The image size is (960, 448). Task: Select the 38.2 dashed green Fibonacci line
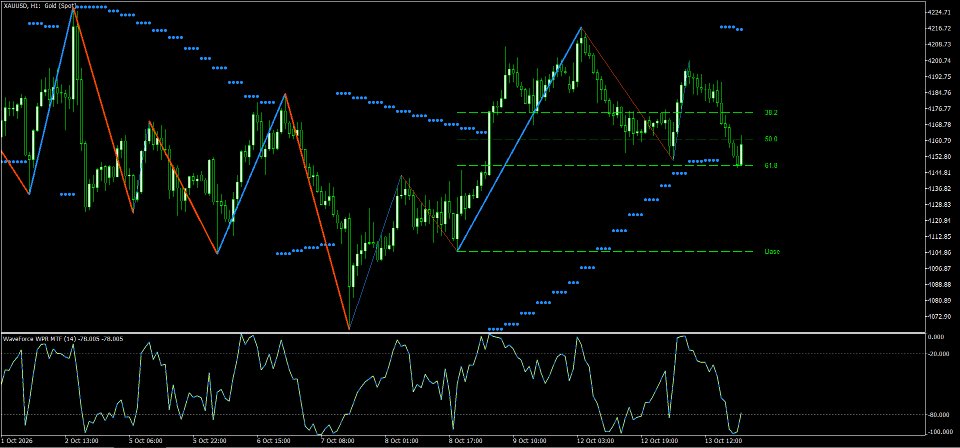(604, 113)
